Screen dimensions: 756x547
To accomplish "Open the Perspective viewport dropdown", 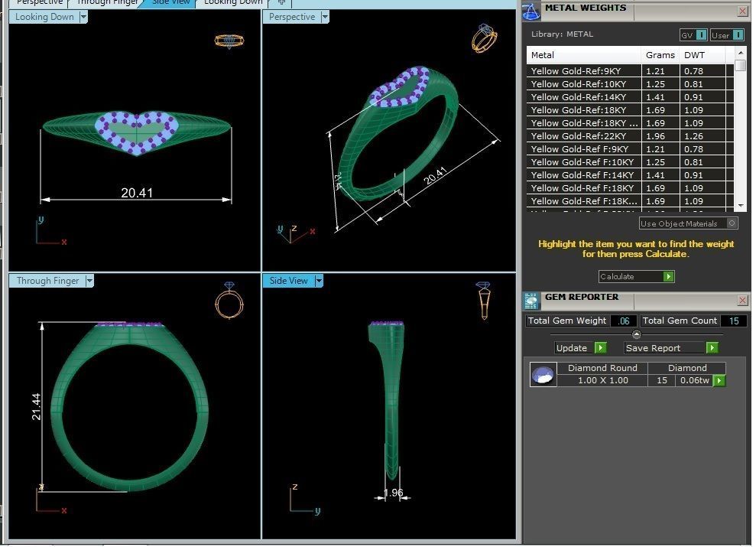I will pos(323,16).
